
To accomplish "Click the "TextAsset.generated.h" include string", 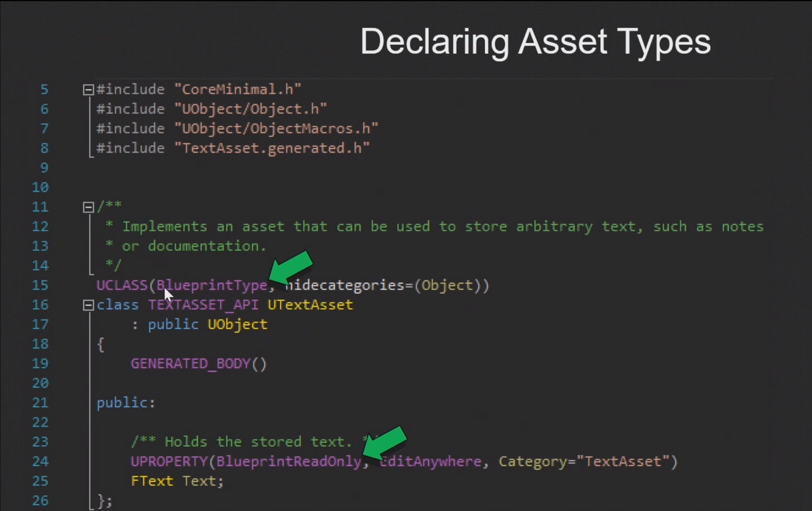I will pos(272,148).
